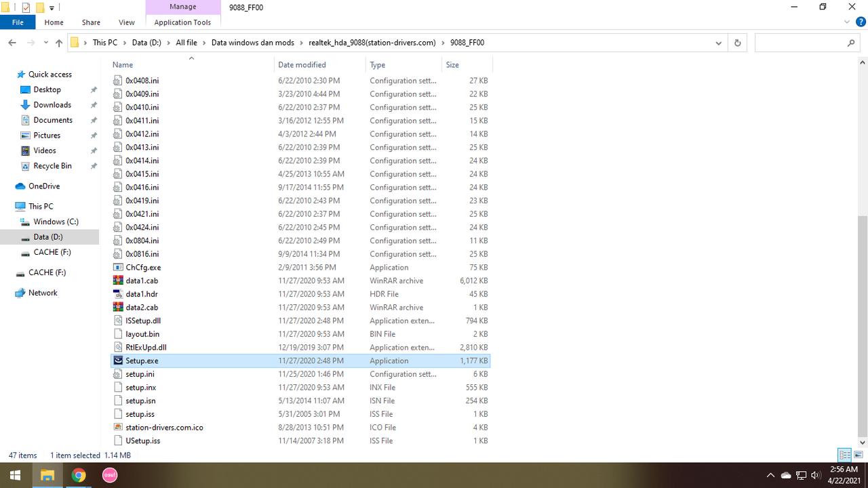868x488 pixels.
Task: Sort by the Size column header
Action: (467, 65)
